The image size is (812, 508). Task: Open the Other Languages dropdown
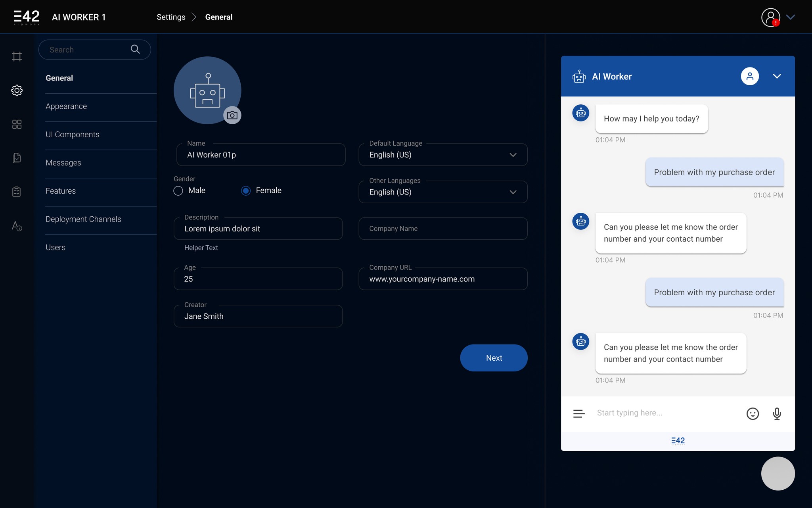pos(513,192)
